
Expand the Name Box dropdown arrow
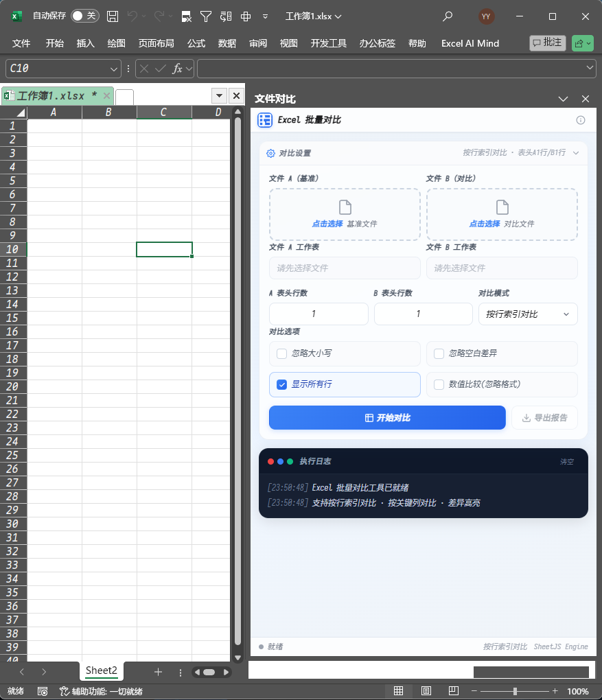pos(114,69)
